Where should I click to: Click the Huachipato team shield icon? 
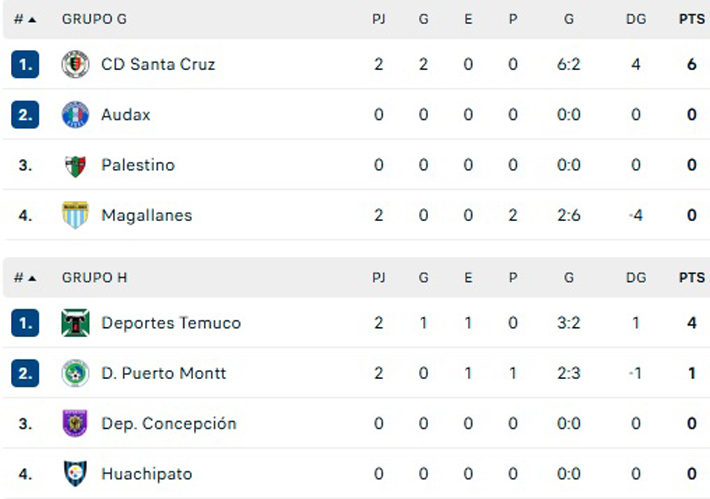pyautogui.click(x=75, y=473)
